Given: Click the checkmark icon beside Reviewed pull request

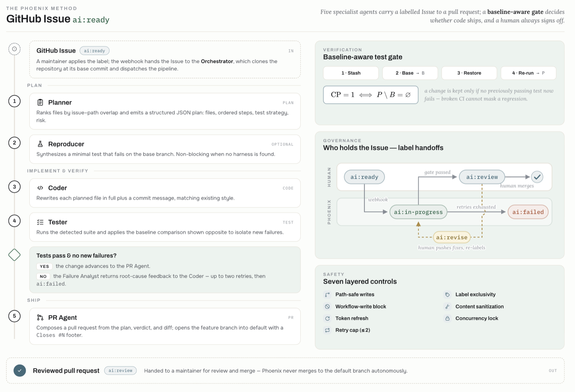Looking at the screenshot, I should (20, 370).
